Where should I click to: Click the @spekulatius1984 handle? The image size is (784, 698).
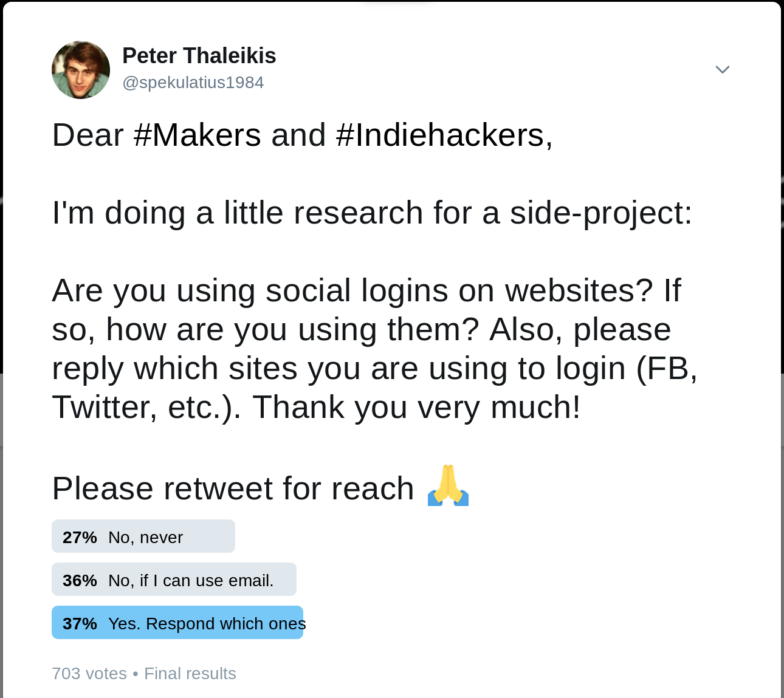tap(193, 83)
